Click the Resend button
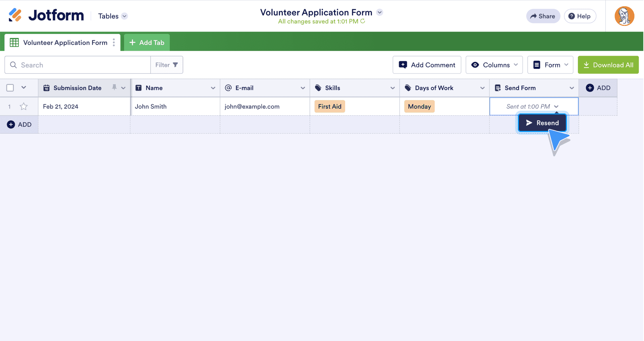Screen dimensions: 644x341 click(542, 123)
